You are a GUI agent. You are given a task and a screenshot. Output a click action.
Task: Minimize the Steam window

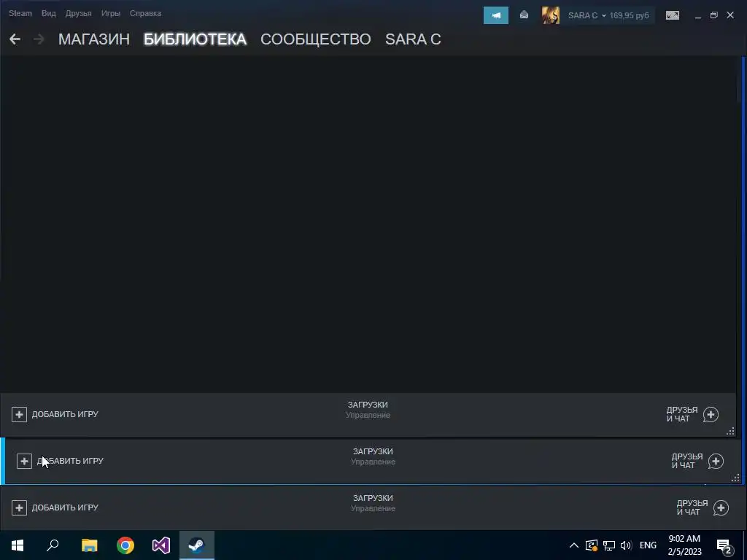pos(698,15)
